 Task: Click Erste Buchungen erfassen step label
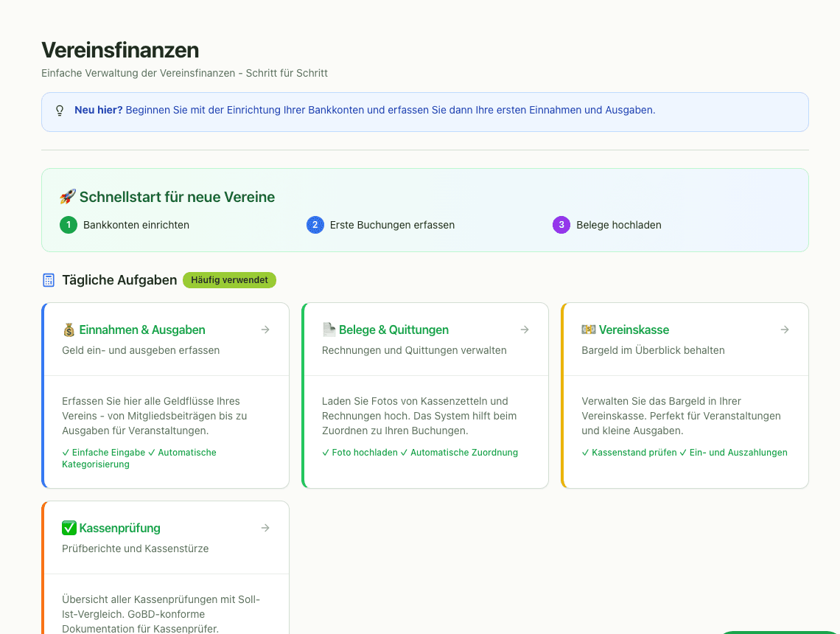[392, 225]
